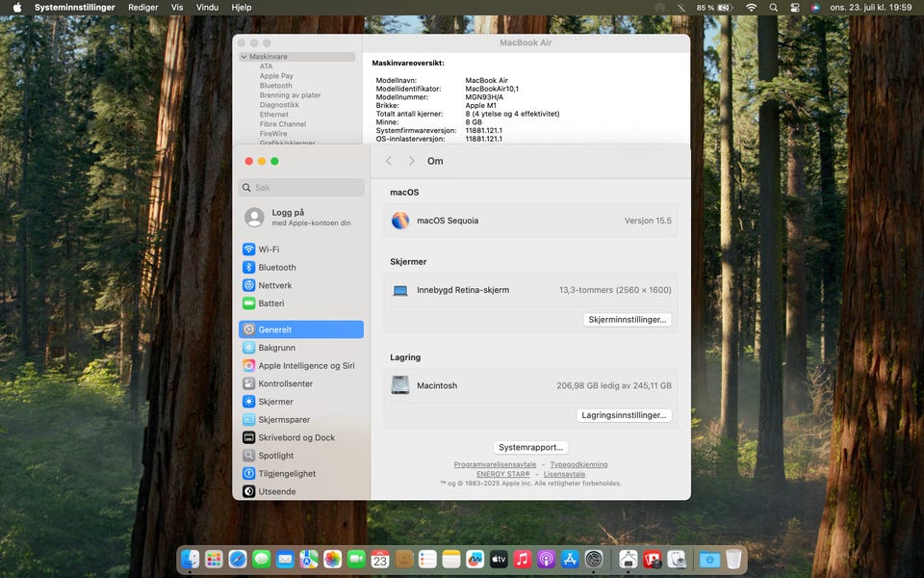Open the Vindu menu

[x=207, y=8]
